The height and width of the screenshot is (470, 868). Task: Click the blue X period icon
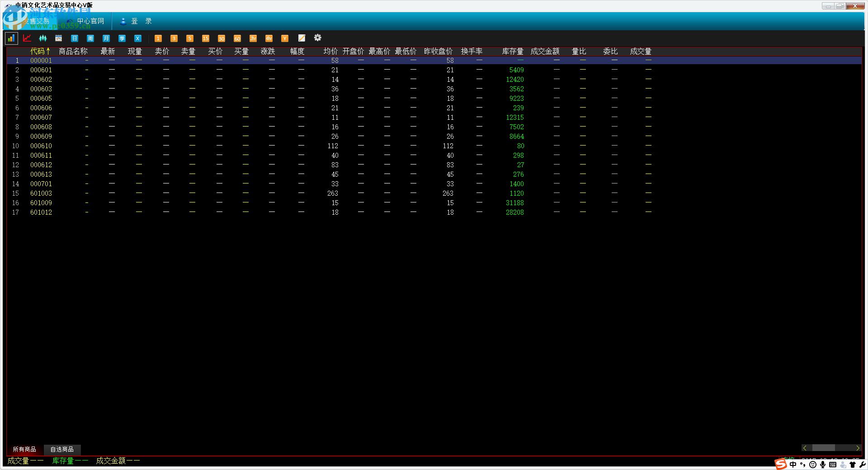point(138,38)
